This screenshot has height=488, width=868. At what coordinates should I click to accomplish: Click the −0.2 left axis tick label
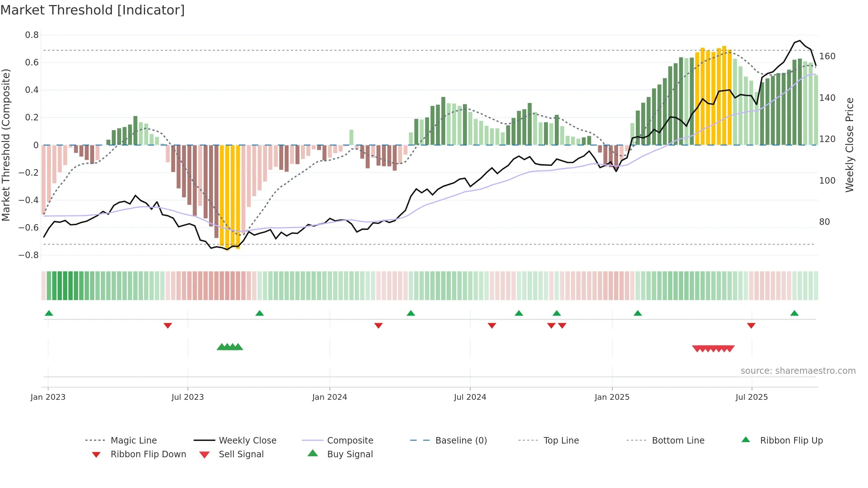click(29, 173)
